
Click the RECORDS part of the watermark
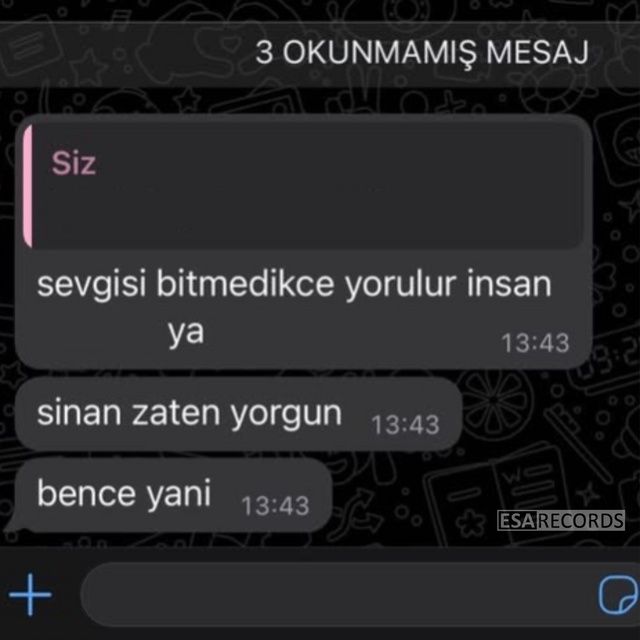580,520
